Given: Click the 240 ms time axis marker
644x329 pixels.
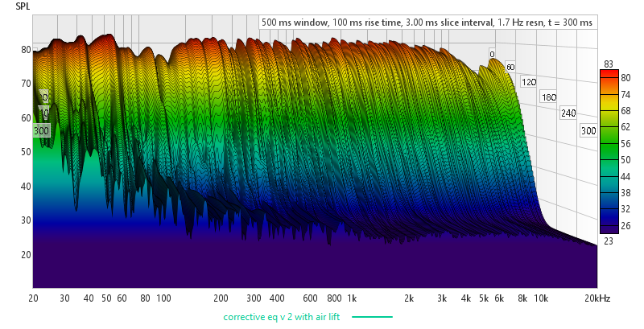Looking at the screenshot, I should [568, 113].
